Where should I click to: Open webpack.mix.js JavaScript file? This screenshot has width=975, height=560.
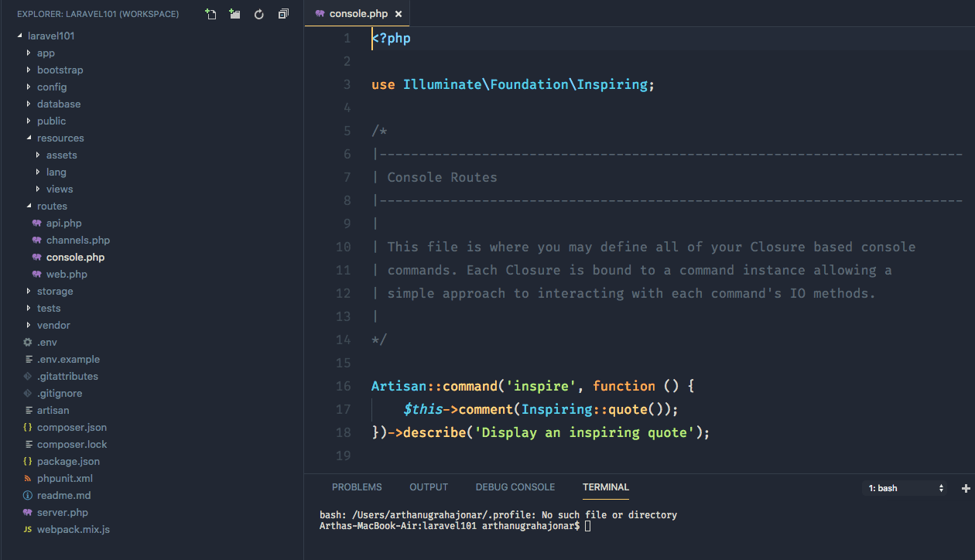[x=73, y=529]
